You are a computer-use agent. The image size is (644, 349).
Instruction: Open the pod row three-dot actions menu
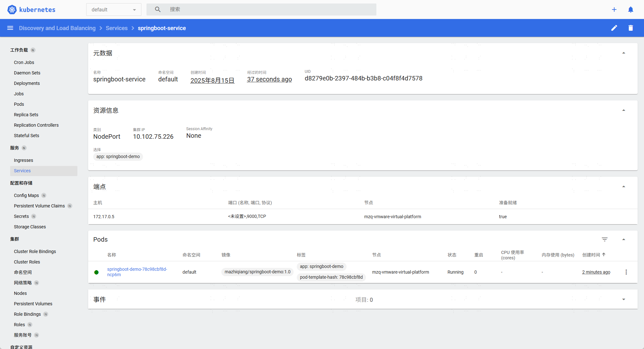626,272
